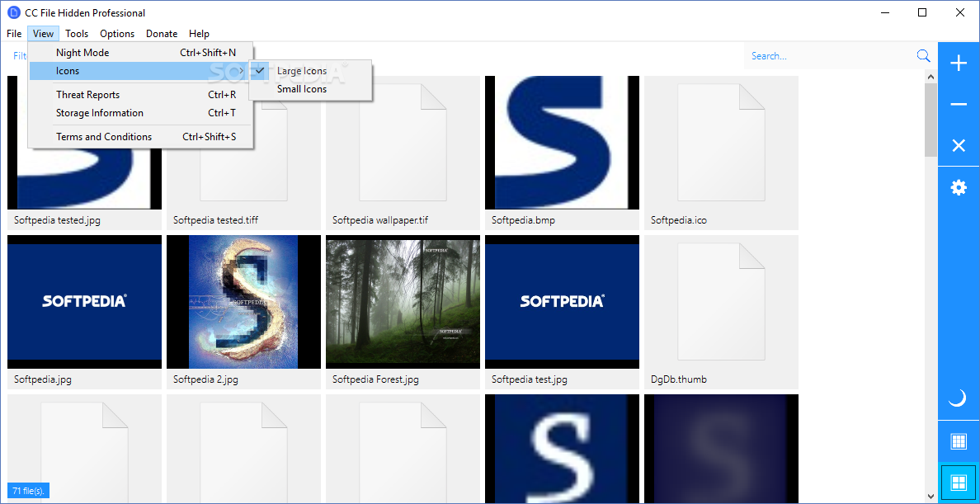Click the Softpedia tested.tiff file name

click(215, 220)
